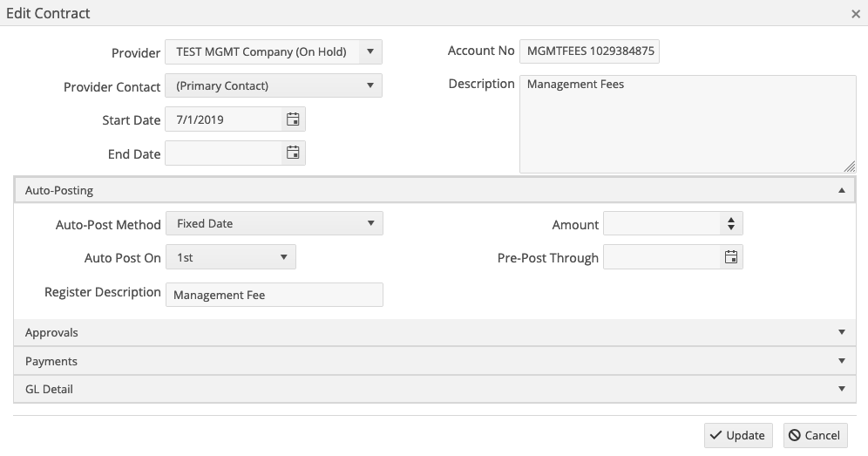Open the Provider Contact dropdown
This screenshot has width=868, height=456.
click(274, 85)
